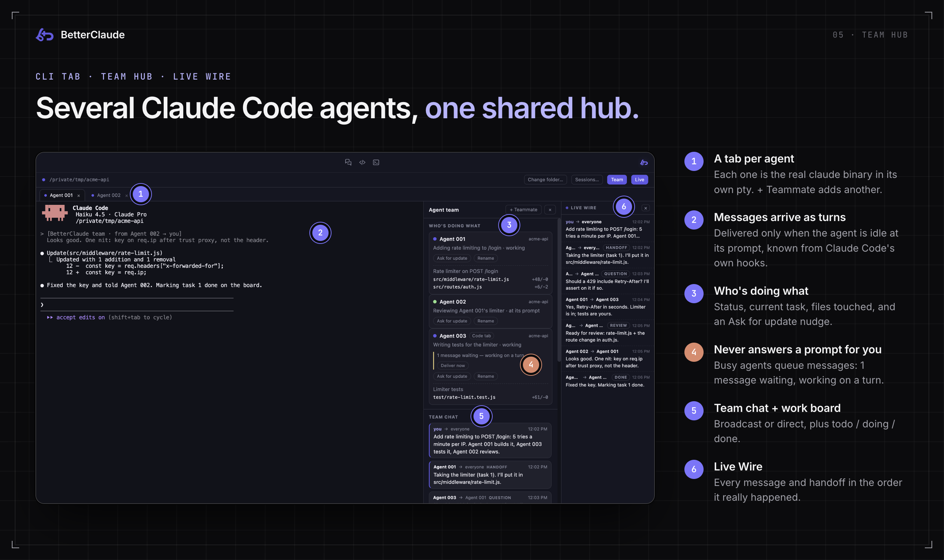Open the chat view icon in the top bar
The width and height of the screenshot is (944, 560).
tap(348, 162)
